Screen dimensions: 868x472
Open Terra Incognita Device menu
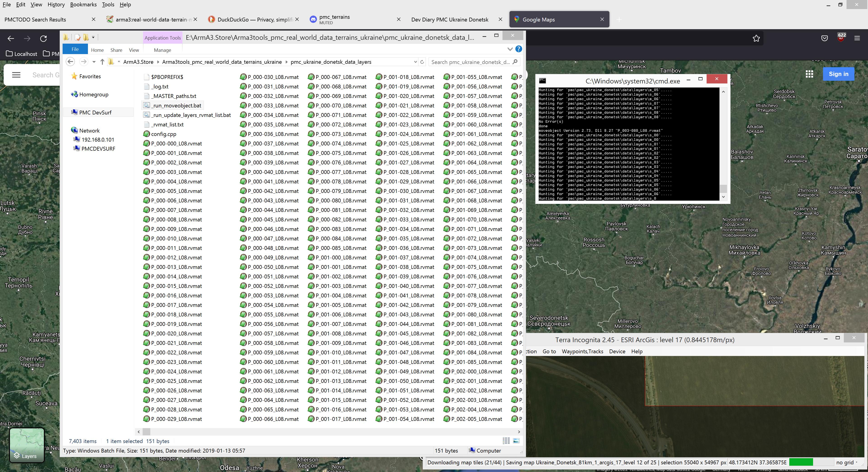coord(617,351)
